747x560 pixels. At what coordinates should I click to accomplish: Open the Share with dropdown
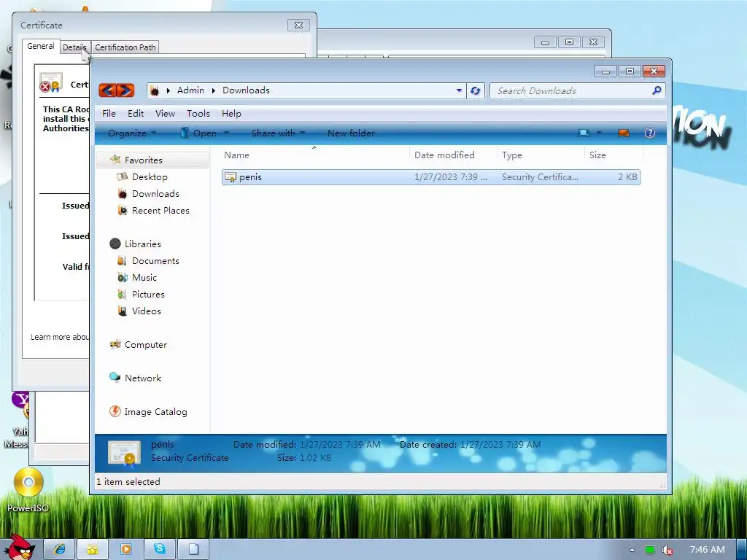(x=278, y=133)
